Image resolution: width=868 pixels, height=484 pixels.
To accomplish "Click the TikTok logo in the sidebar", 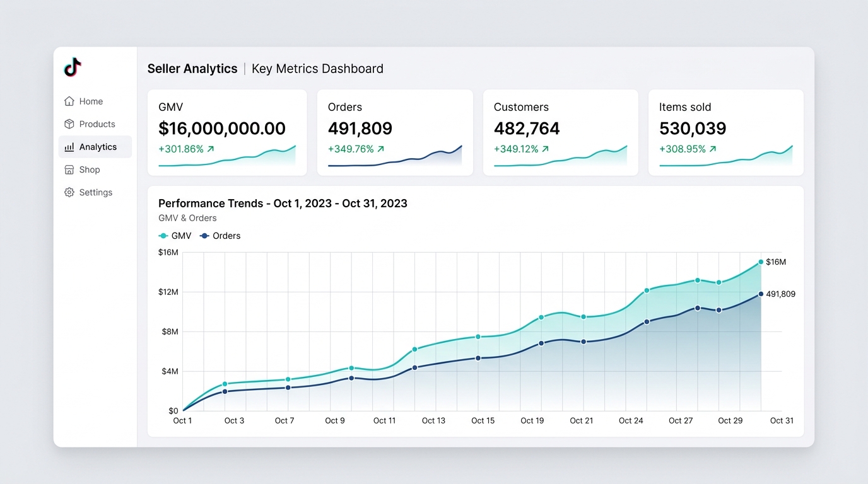I will click(x=73, y=67).
